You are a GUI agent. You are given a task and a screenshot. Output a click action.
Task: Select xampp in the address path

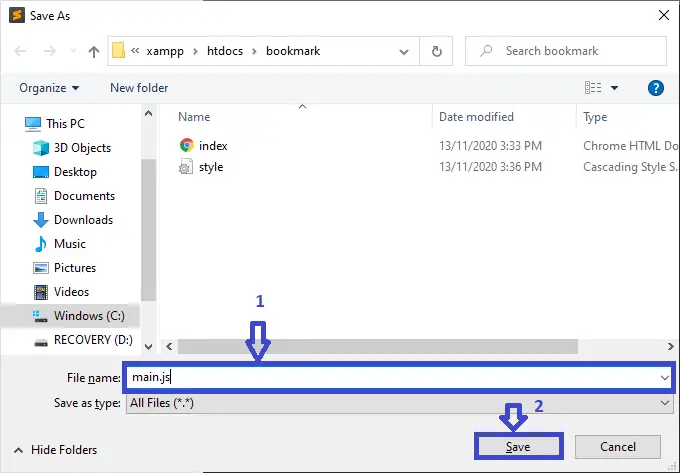(x=165, y=51)
